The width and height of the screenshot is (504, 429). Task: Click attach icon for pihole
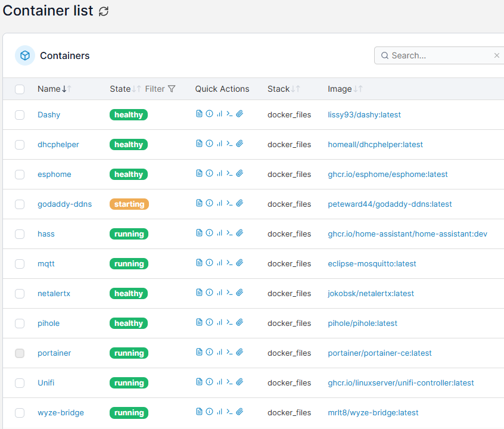[x=239, y=322]
